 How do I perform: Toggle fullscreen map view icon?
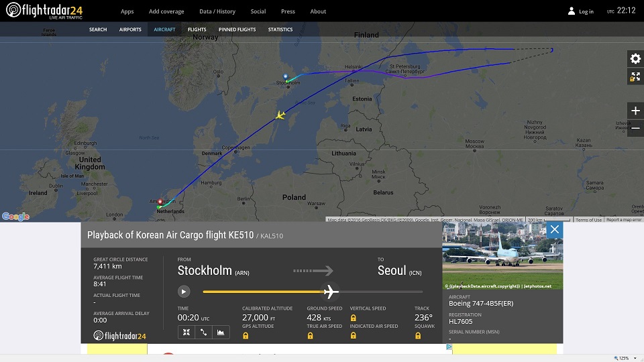click(635, 76)
